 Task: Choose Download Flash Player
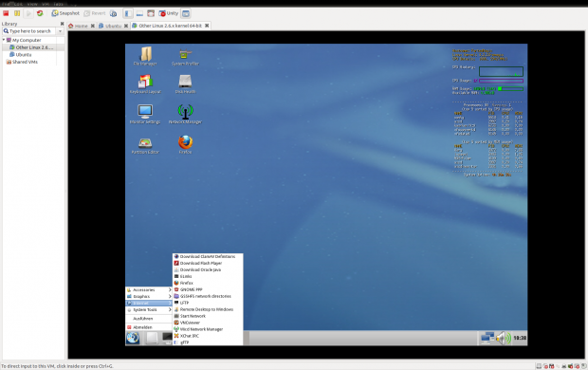point(208,264)
